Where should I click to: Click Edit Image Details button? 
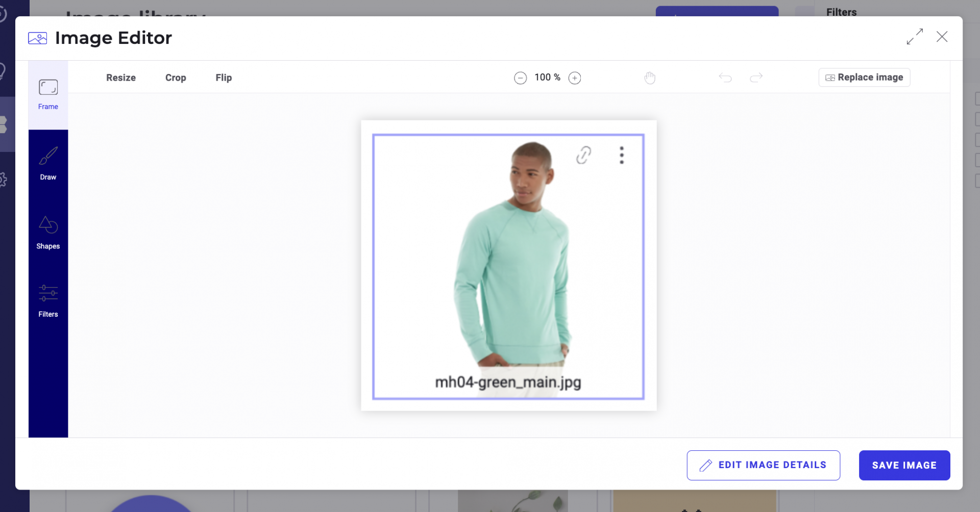click(x=763, y=465)
